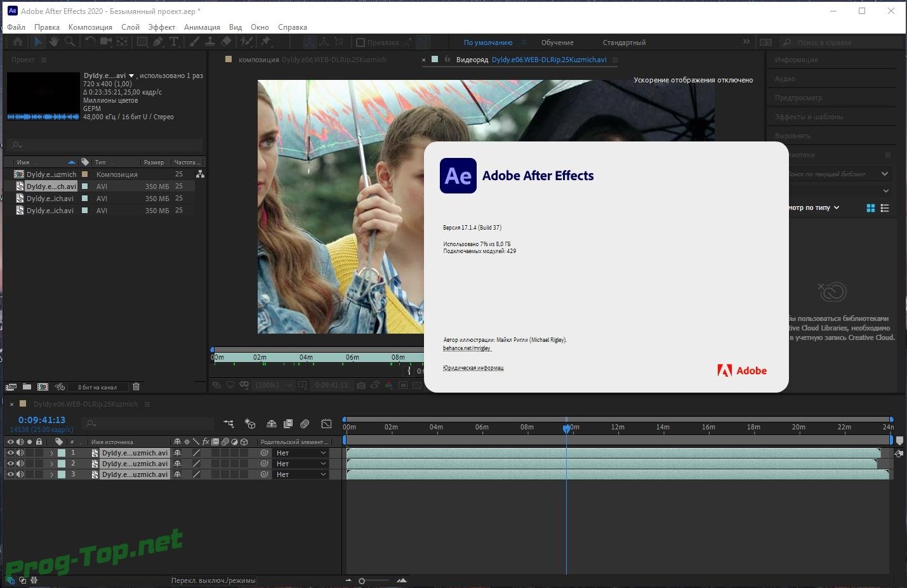Expand layer 1 properties arrow
Viewport: 907px width, 588px height.
coord(51,453)
